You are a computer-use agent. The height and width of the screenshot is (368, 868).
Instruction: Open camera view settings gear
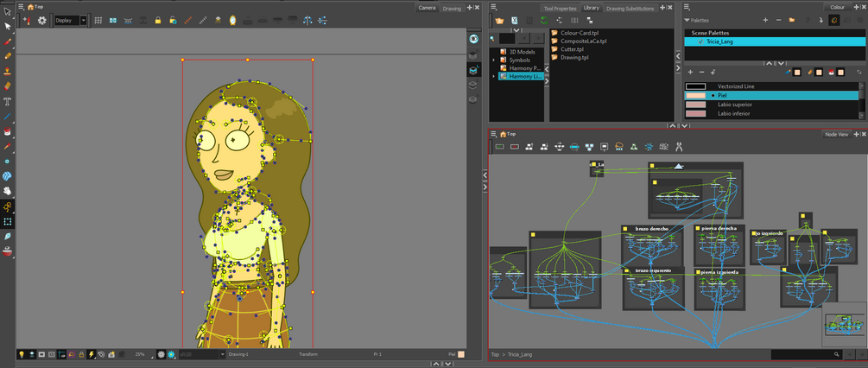click(42, 21)
